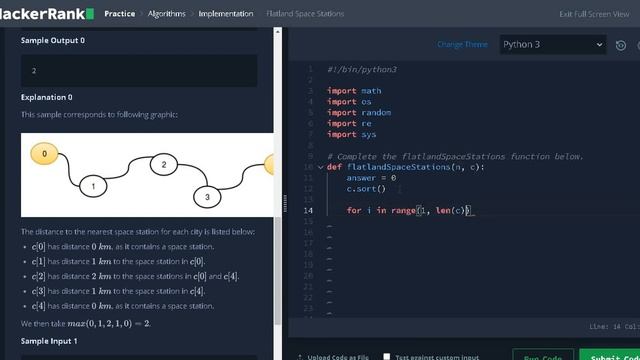Click the graph node labeled 0

(44, 153)
